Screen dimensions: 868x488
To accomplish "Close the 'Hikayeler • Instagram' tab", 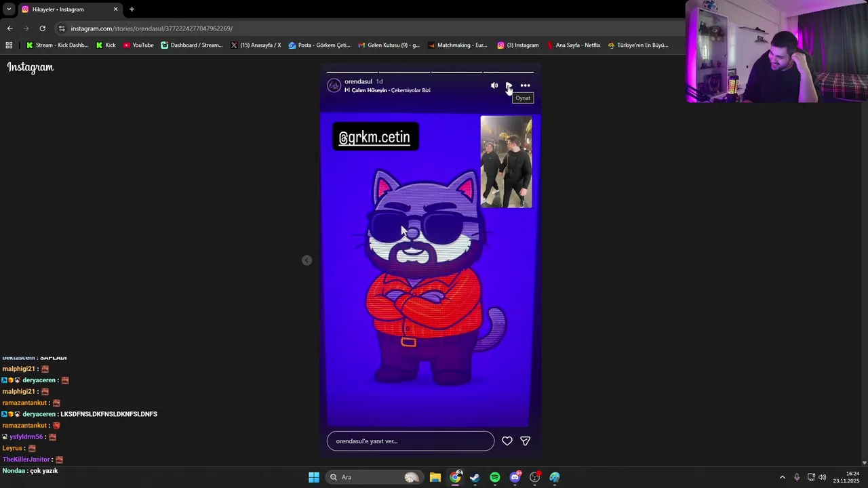I will click(115, 9).
